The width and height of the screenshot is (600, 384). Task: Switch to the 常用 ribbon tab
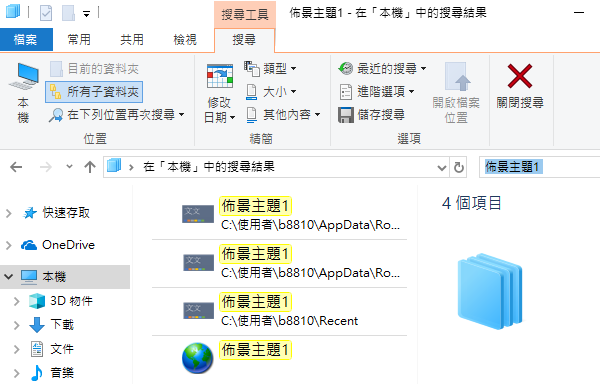click(79, 40)
